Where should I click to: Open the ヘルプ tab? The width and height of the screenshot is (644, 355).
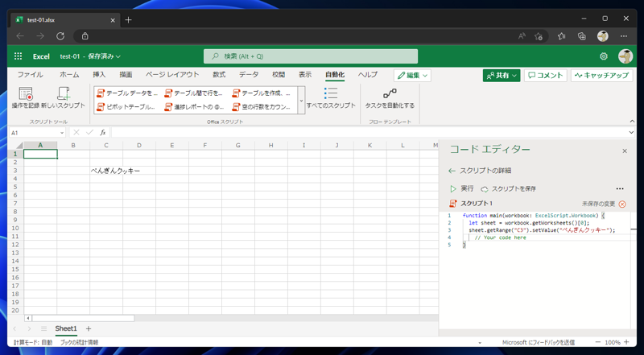click(x=368, y=75)
